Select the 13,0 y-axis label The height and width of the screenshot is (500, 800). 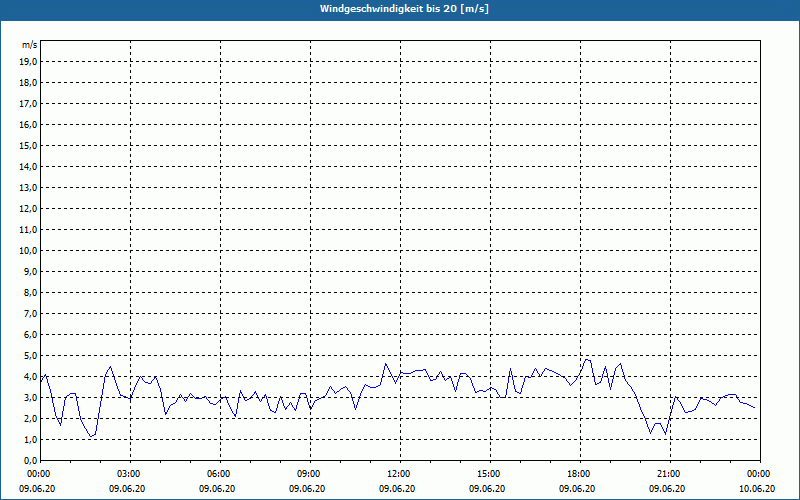coord(28,188)
